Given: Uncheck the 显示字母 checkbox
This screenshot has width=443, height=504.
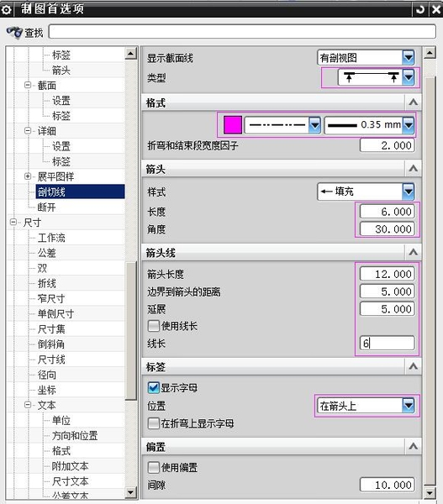Looking at the screenshot, I should click(154, 388).
